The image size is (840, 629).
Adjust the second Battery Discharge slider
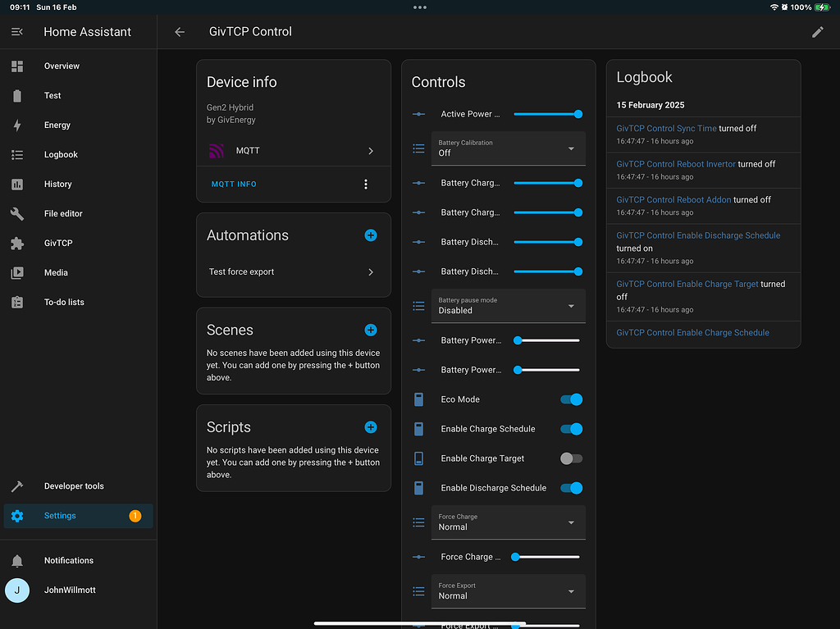pos(547,271)
